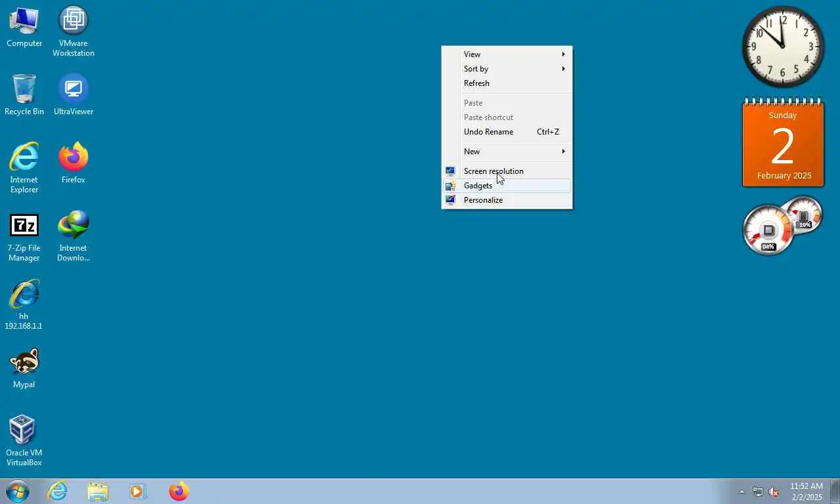Open Gadgets from the context menu

(507, 186)
